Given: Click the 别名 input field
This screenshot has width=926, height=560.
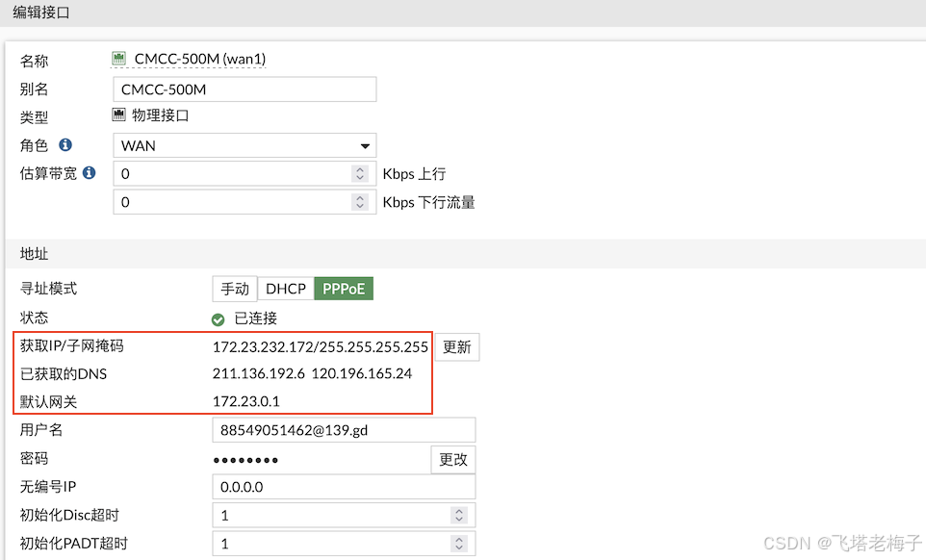Looking at the screenshot, I should (x=244, y=89).
